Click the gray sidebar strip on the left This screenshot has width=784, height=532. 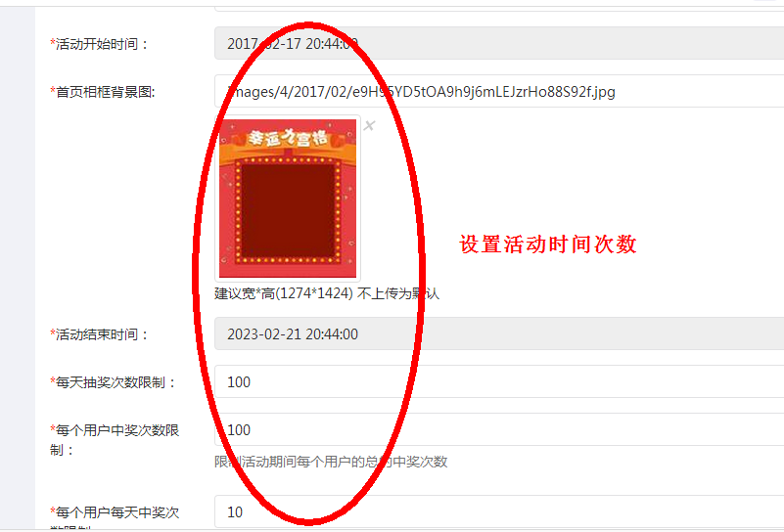pyautogui.click(x=18, y=268)
